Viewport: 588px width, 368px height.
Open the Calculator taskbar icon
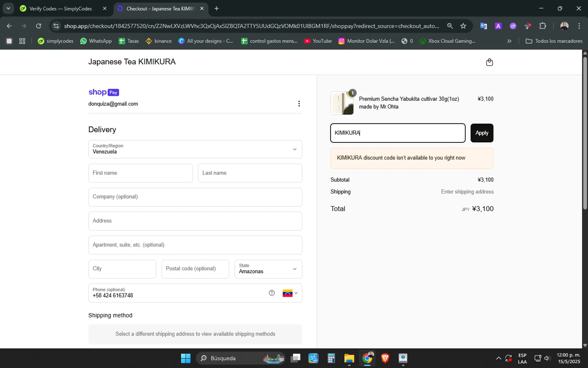click(331, 358)
